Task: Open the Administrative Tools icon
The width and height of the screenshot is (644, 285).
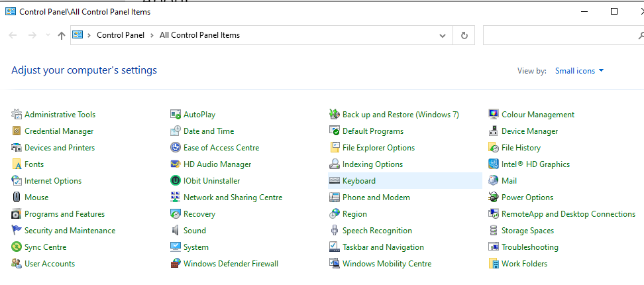Action: 16,114
